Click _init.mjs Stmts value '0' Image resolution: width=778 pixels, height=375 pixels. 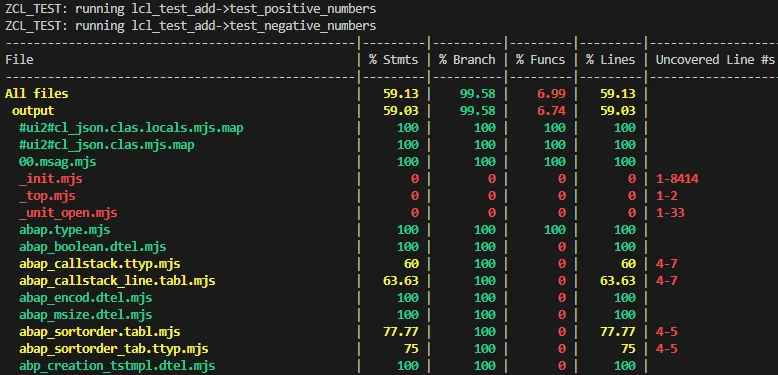(x=414, y=179)
